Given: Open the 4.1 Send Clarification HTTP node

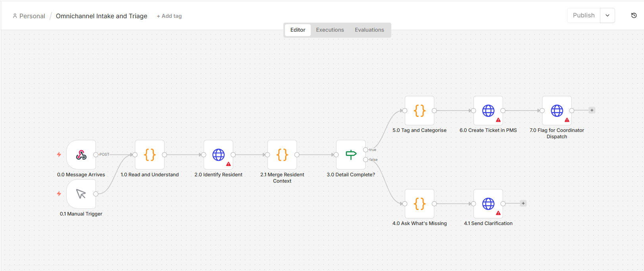Looking at the screenshot, I should [x=488, y=204].
